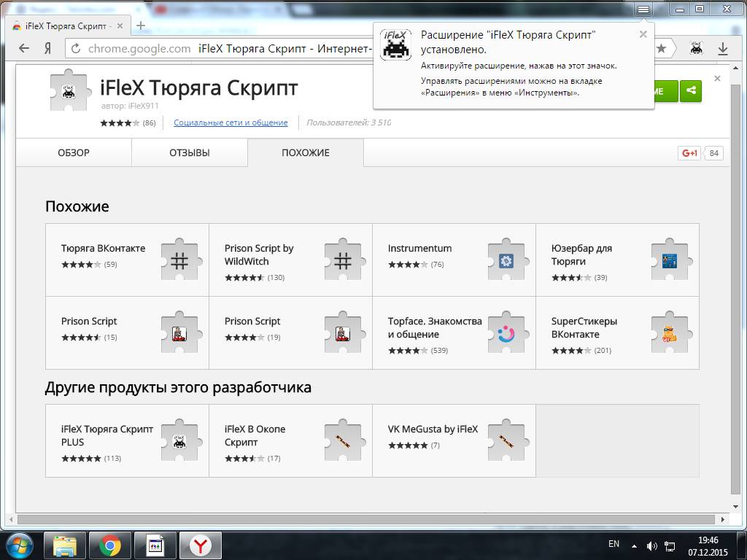Screen dimensions: 747x560
Task: Click iFleX В Окопе Скрипт title
Action: click(x=255, y=436)
